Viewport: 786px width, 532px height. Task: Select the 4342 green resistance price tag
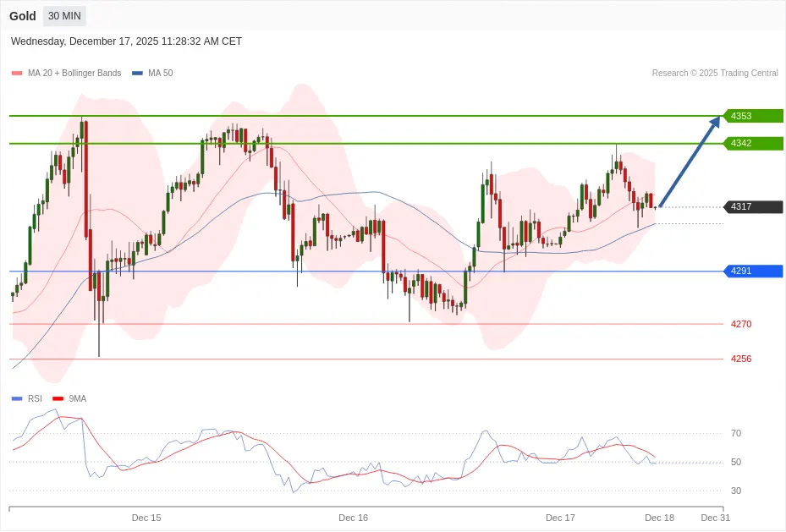pos(752,143)
